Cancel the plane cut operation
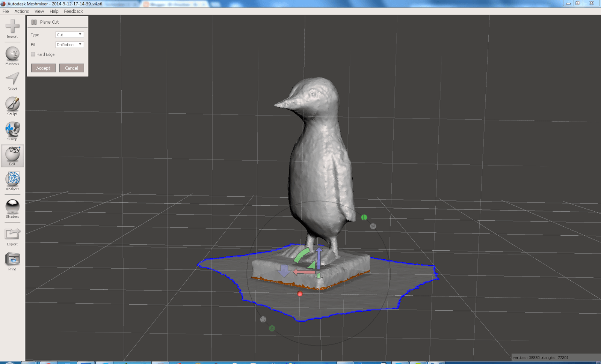Image resolution: width=601 pixels, height=364 pixels. 71,68
